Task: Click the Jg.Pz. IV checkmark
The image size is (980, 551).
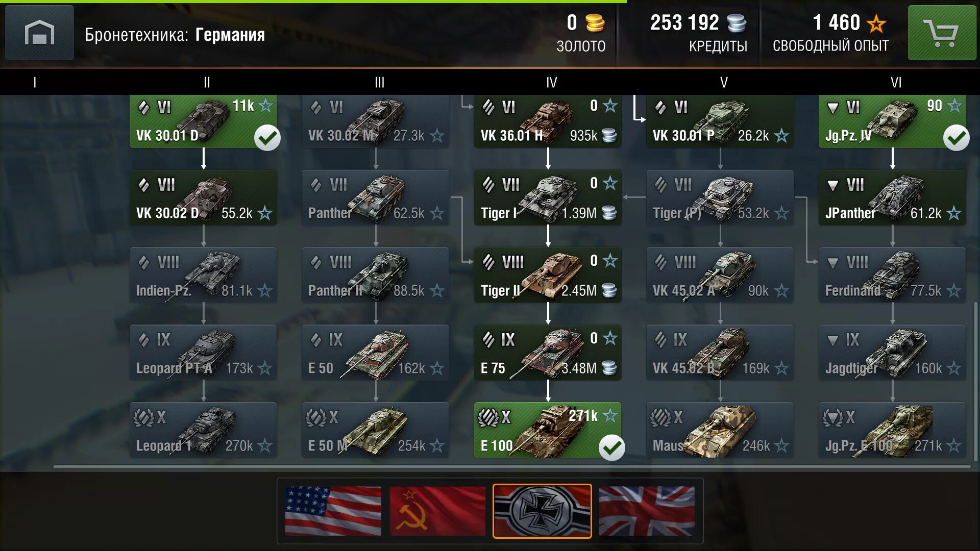Action: point(956,138)
